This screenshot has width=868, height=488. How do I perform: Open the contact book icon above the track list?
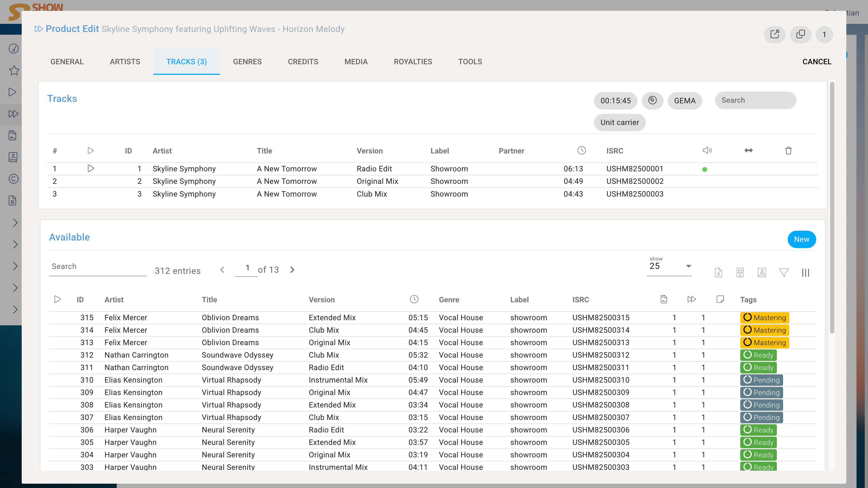coord(762,272)
